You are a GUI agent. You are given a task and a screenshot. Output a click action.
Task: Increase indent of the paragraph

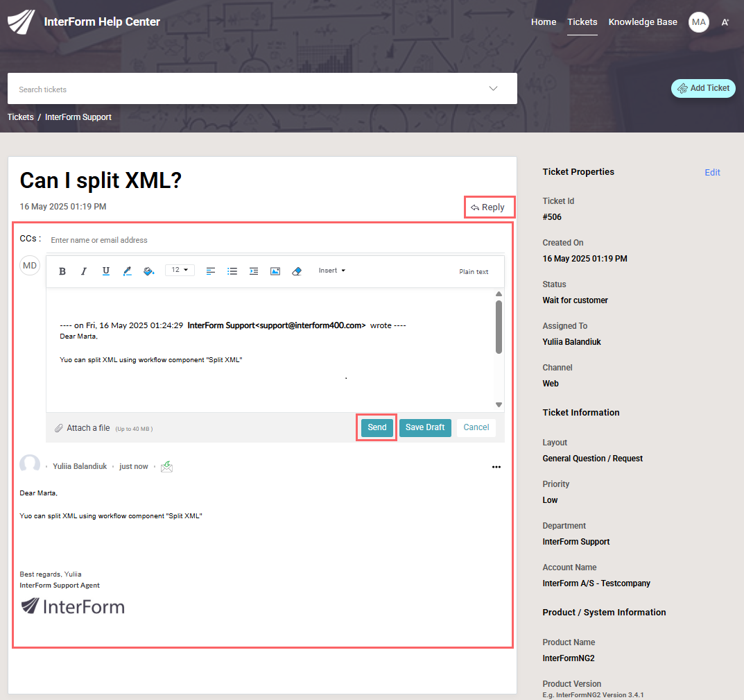tap(254, 271)
